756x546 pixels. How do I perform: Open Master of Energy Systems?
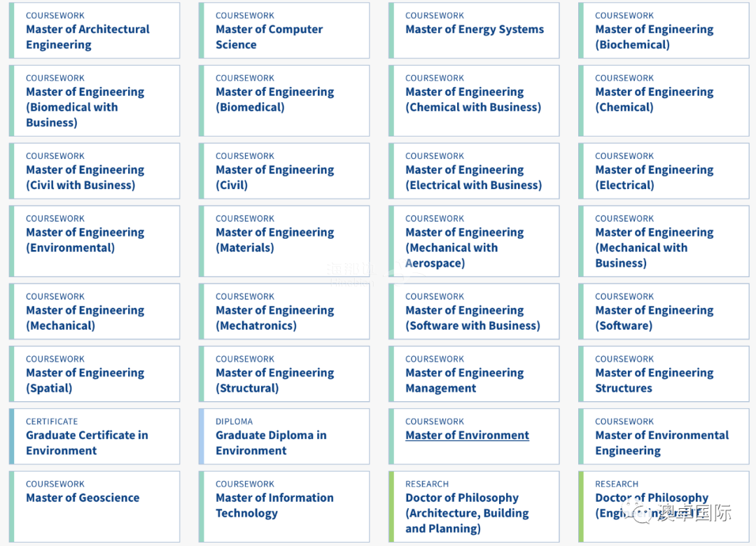474,30
